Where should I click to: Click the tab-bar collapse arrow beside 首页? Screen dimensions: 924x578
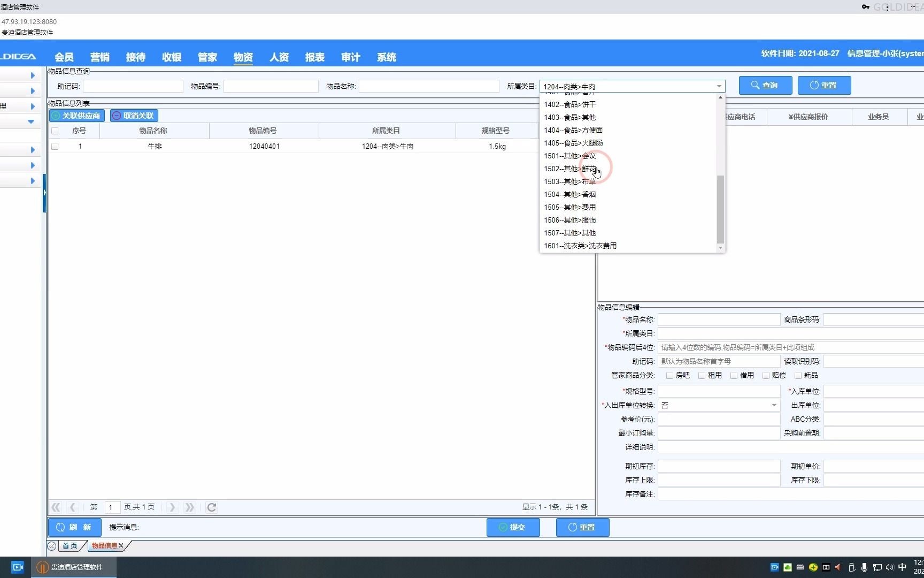click(51, 546)
